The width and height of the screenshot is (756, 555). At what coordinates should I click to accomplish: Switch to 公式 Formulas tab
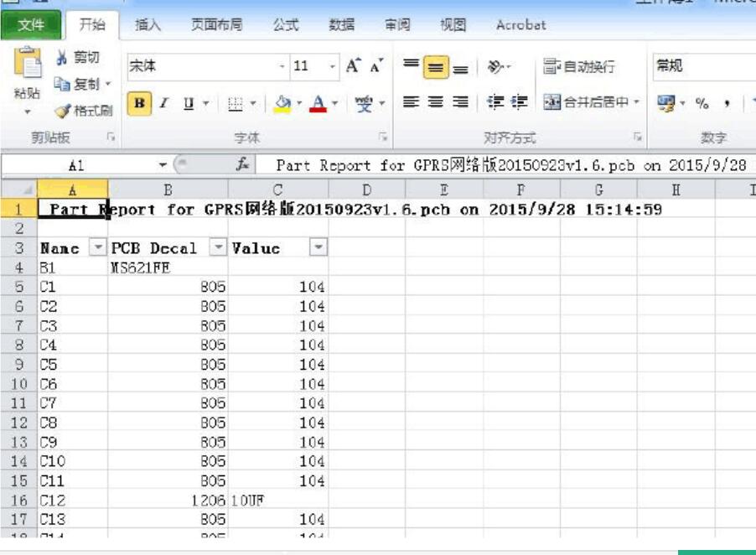tap(286, 24)
